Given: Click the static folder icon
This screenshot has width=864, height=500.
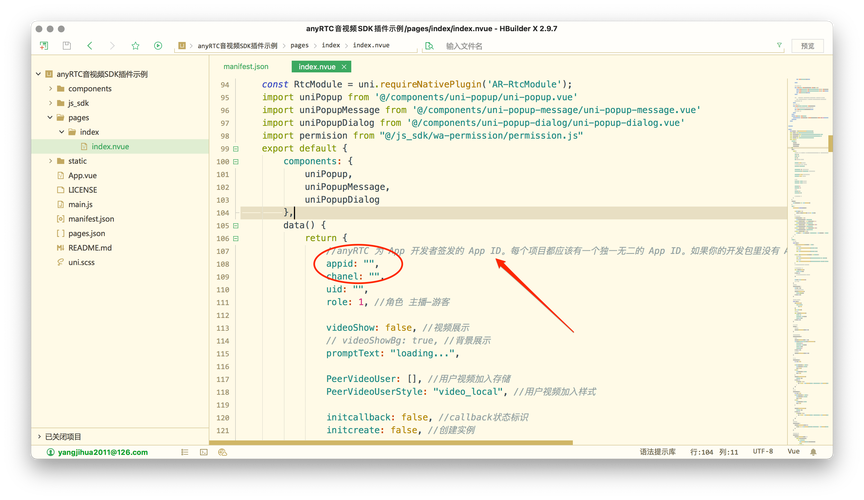Looking at the screenshot, I should tap(61, 161).
